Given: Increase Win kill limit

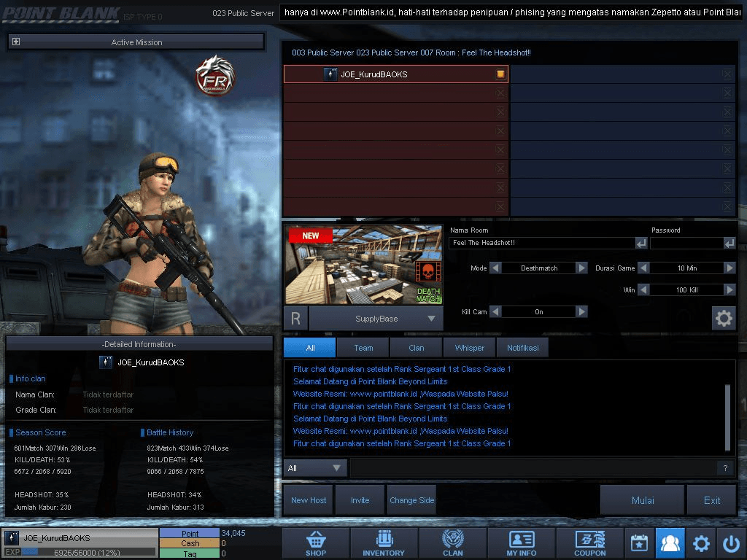Looking at the screenshot, I should (x=729, y=289).
